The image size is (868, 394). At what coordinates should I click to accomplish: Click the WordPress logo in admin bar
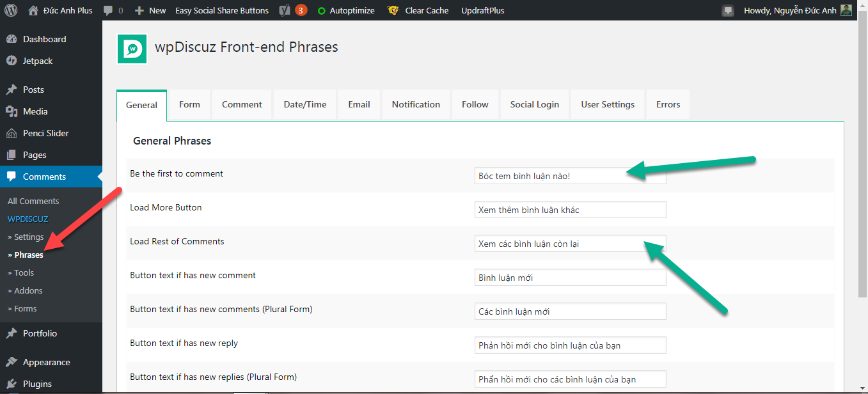click(x=11, y=10)
